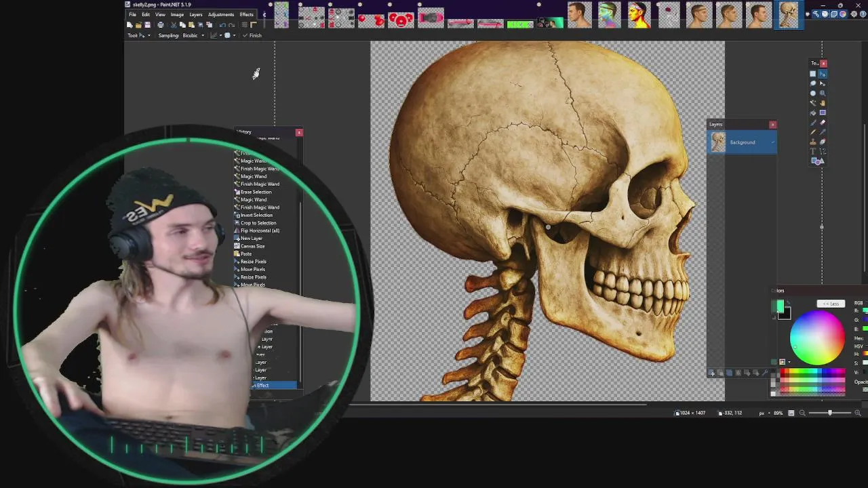Screen dimensions: 868x488
Task: Open the File menu
Action: (x=132, y=14)
